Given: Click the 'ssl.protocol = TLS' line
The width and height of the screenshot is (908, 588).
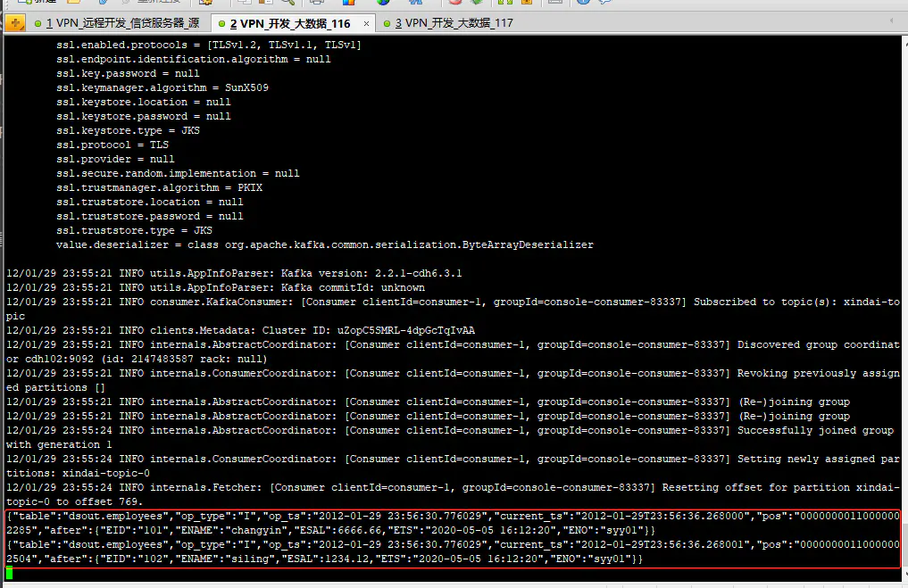Looking at the screenshot, I should tap(112, 145).
